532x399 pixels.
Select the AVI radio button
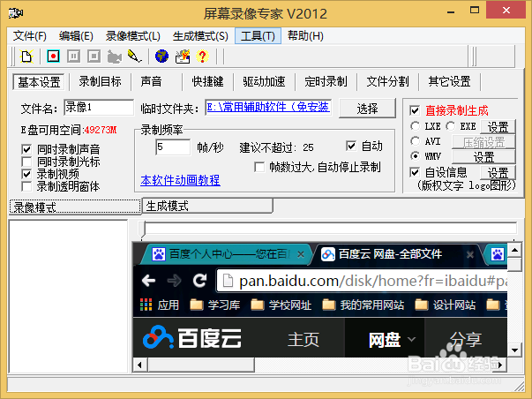coord(415,140)
